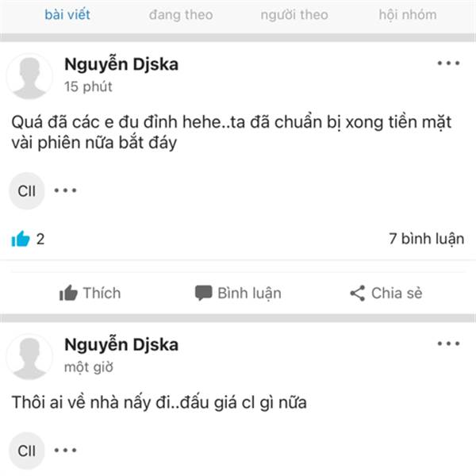Select the CII ticker tag in the first post
Image resolution: width=476 pixels, height=476 pixels.
(27, 191)
